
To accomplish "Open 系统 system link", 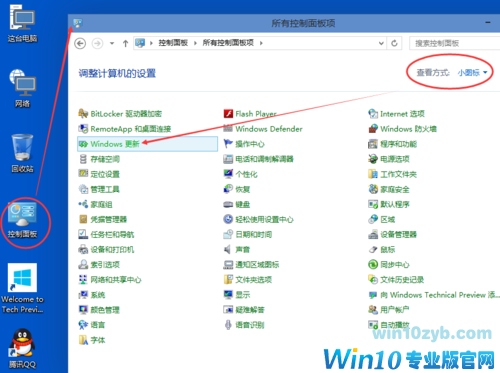I will (x=98, y=295).
